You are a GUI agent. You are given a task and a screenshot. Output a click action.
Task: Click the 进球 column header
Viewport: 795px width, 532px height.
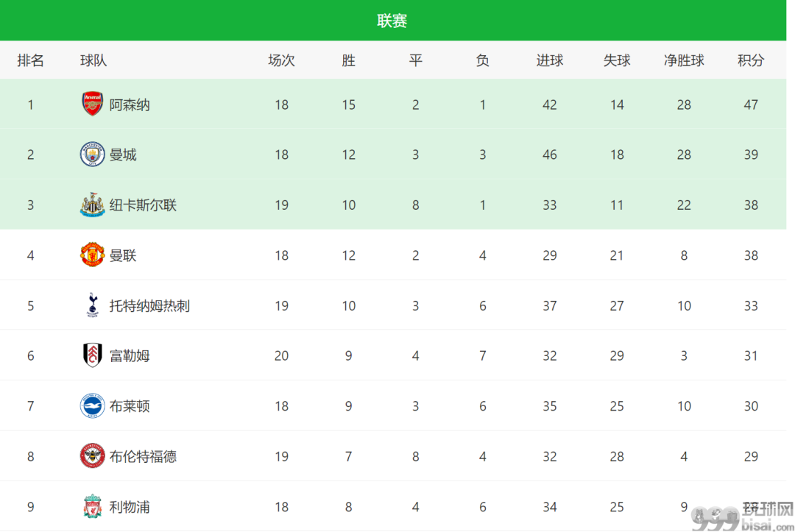(550, 60)
